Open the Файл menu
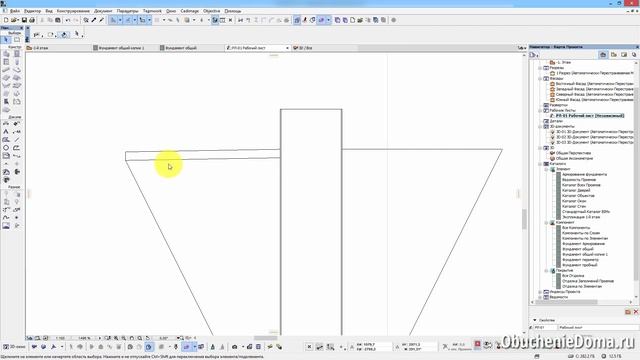 (x=14, y=11)
